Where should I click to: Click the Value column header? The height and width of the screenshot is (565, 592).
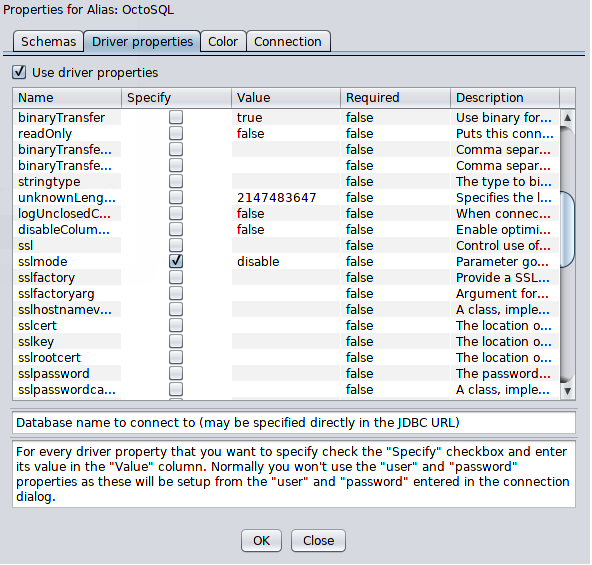(286, 98)
